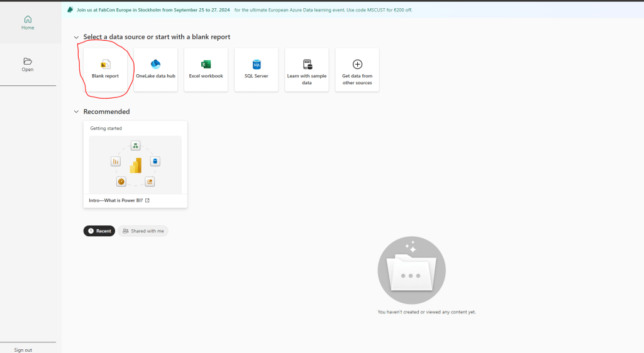This screenshot has width=644, height=353.
Task: Open the Getting started card thumbnail
Action: [135, 165]
